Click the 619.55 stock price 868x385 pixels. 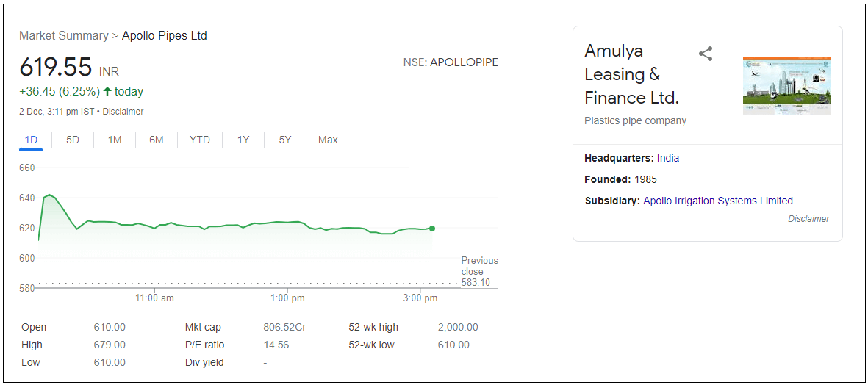pos(55,67)
